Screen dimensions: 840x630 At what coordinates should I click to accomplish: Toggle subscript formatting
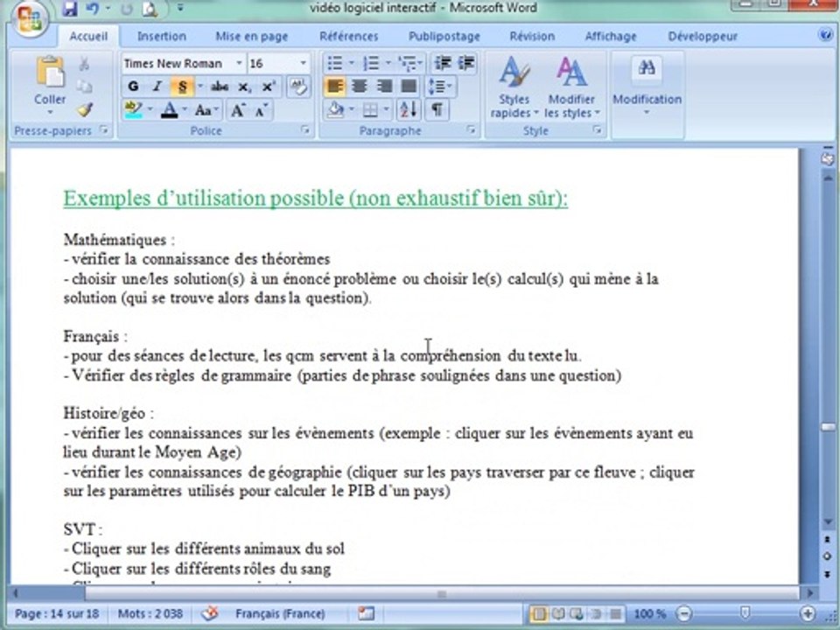245,87
